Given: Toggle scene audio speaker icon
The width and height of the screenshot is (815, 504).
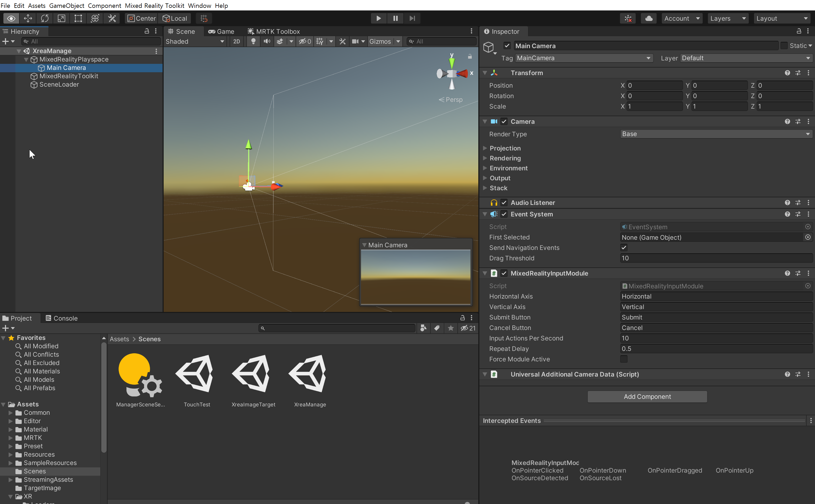Looking at the screenshot, I should [267, 41].
